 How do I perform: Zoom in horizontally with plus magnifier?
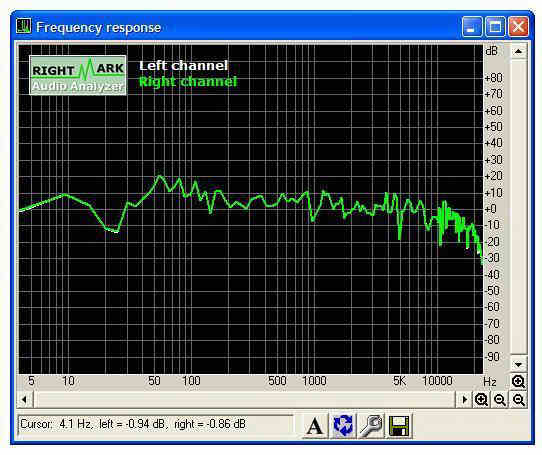pyautogui.click(x=481, y=400)
